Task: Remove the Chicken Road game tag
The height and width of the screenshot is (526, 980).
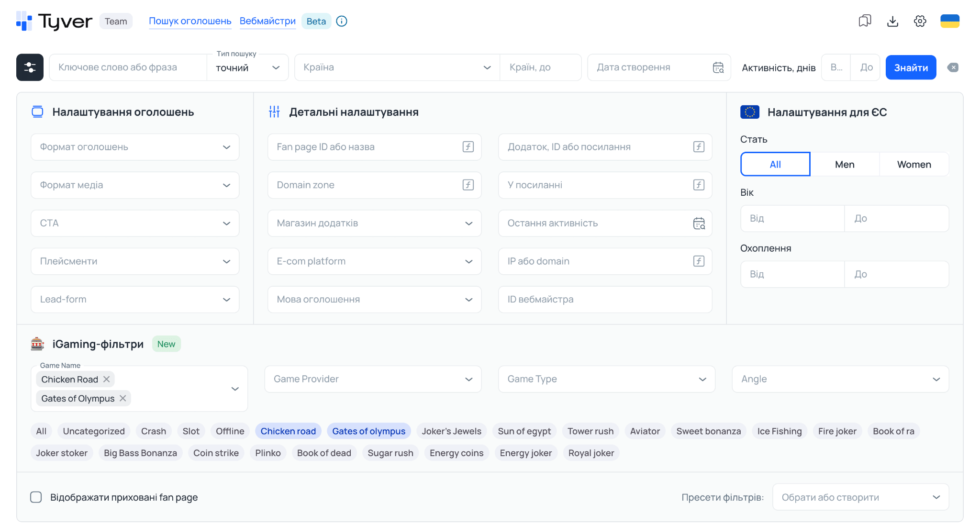Action: point(107,379)
